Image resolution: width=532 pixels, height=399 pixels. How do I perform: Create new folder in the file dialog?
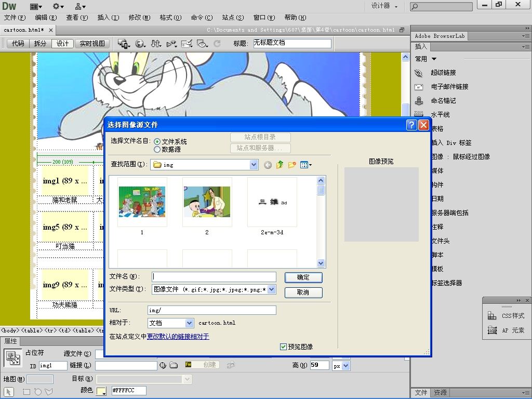(x=292, y=165)
